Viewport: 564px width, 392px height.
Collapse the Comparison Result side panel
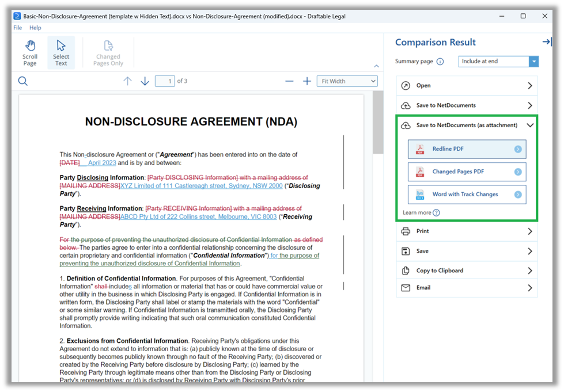[x=547, y=42]
